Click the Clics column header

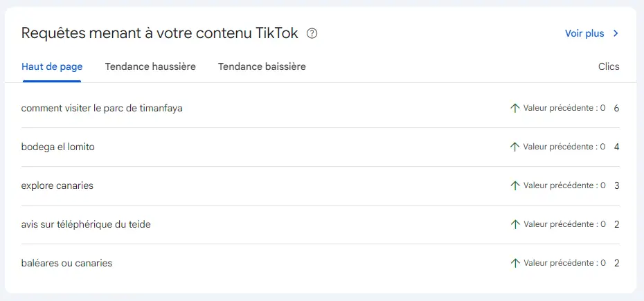(x=609, y=66)
